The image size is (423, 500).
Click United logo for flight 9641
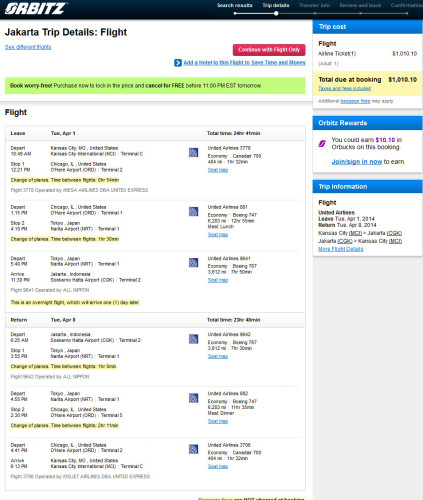pyautogui.click(x=194, y=263)
